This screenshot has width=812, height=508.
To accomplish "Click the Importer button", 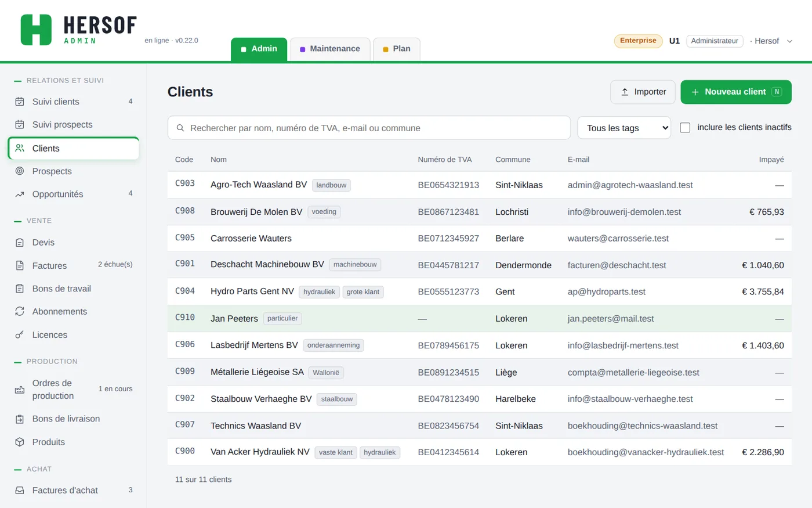I will [x=643, y=92].
